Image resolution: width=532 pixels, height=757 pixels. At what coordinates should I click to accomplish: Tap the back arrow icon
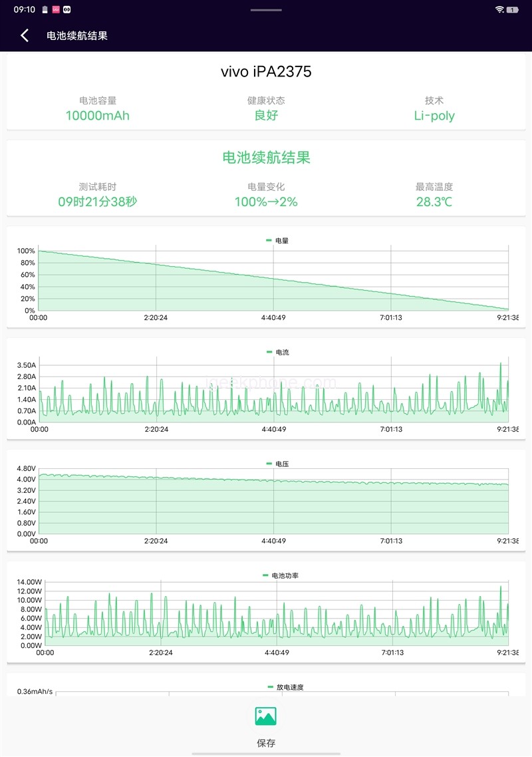point(25,36)
